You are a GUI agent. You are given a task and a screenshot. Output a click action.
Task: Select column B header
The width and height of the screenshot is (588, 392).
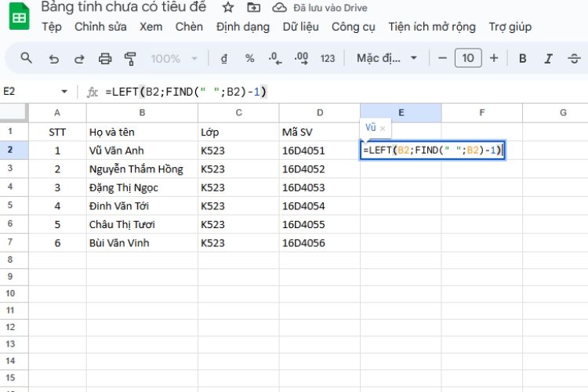pyautogui.click(x=142, y=113)
